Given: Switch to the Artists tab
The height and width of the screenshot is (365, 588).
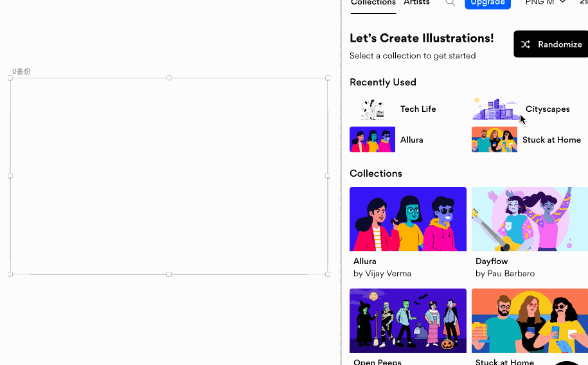Looking at the screenshot, I should 416,3.
